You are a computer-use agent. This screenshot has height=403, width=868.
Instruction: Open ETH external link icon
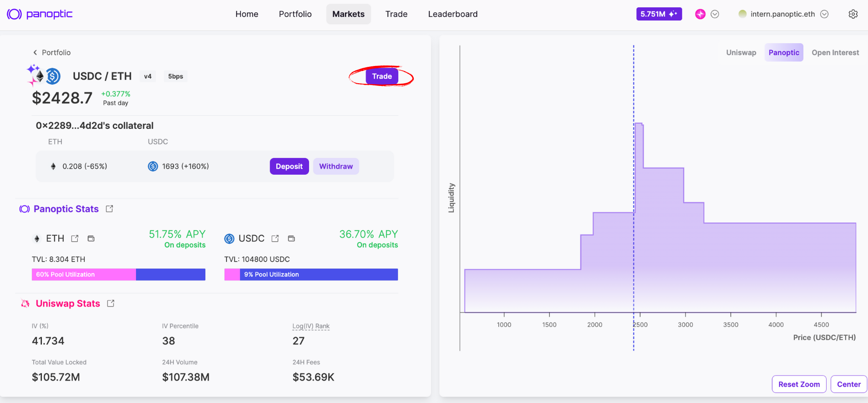75,239
